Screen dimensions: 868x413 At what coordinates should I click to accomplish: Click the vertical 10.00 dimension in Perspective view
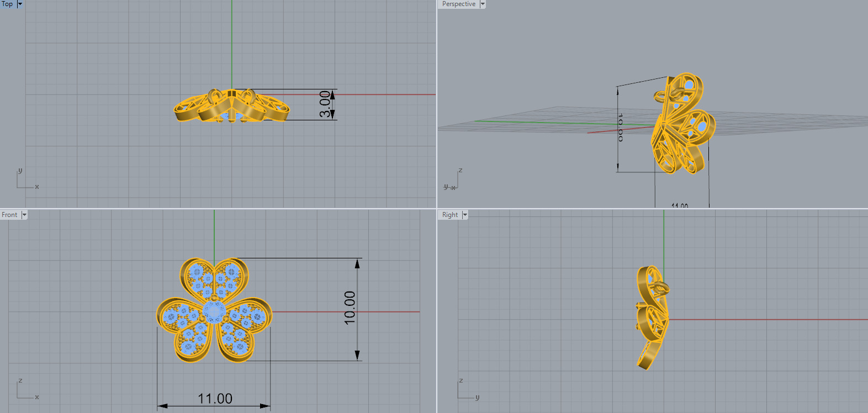click(x=621, y=128)
